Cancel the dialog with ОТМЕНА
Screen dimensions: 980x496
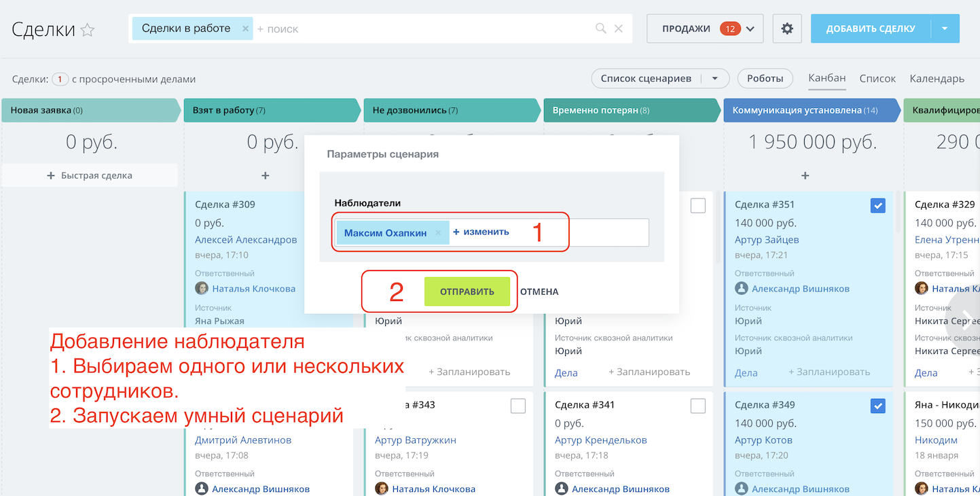pyautogui.click(x=539, y=292)
